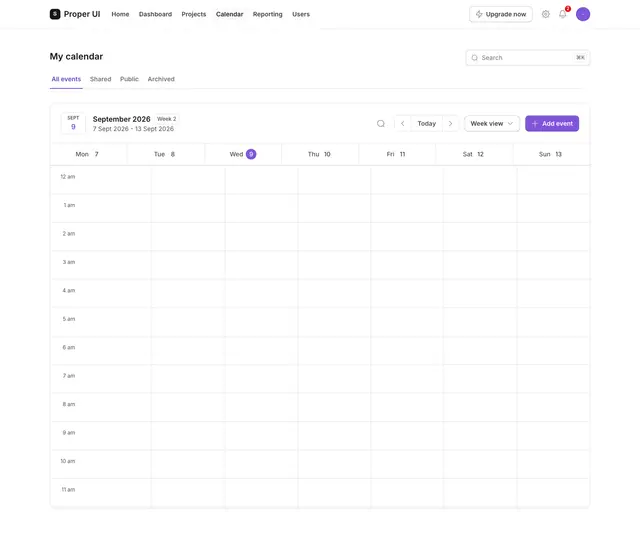Viewport: 640px width, 551px height.
Task: Click the Week 2 badge
Action: 167,119
